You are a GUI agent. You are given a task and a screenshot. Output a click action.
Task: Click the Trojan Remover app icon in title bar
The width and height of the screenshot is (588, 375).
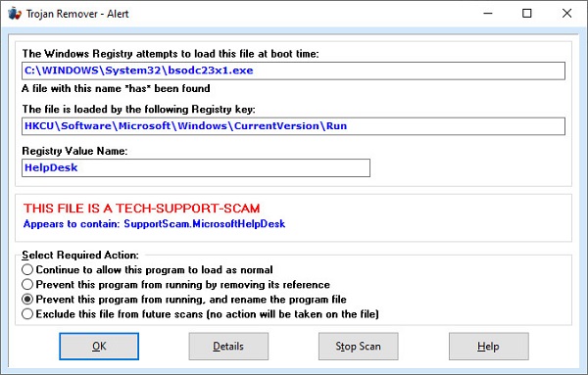pyautogui.click(x=15, y=14)
